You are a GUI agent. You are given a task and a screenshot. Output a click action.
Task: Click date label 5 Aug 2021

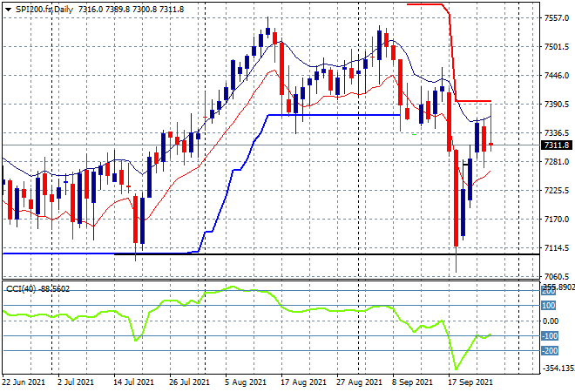pos(246,382)
